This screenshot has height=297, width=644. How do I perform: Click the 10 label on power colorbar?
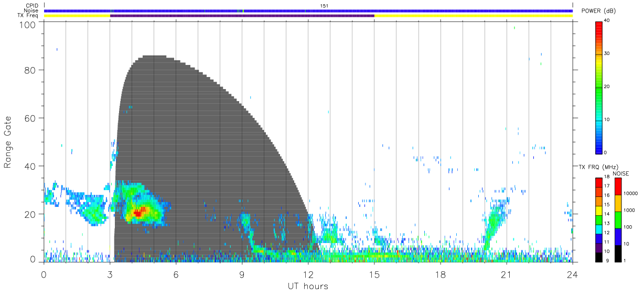click(x=607, y=119)
